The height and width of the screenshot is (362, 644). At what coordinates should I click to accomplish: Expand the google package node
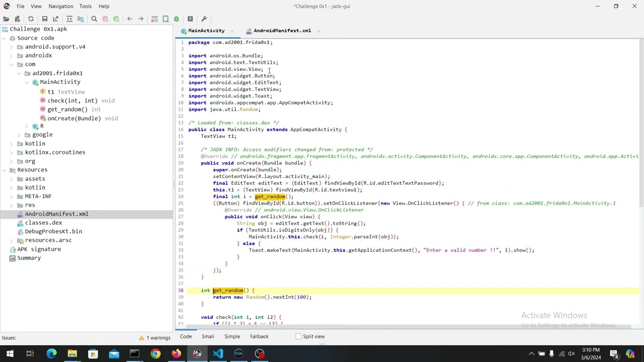click(19, 135)
